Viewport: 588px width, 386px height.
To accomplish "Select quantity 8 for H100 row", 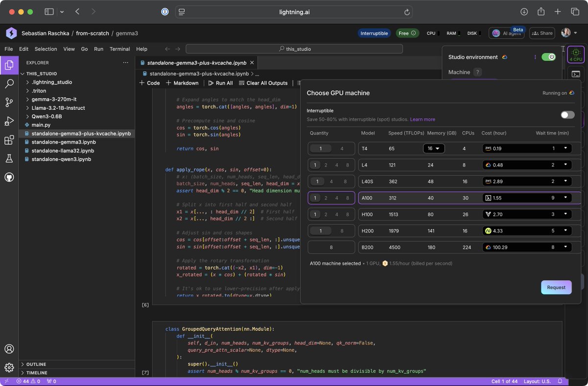I will [x=347, y=214].
